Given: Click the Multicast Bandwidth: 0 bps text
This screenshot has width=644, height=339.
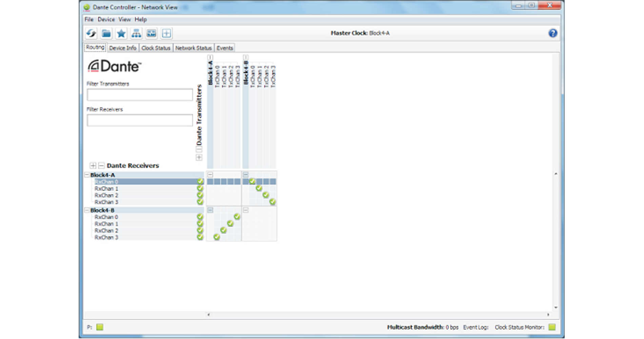Looking at the screenshot, I should coord(423,327).
